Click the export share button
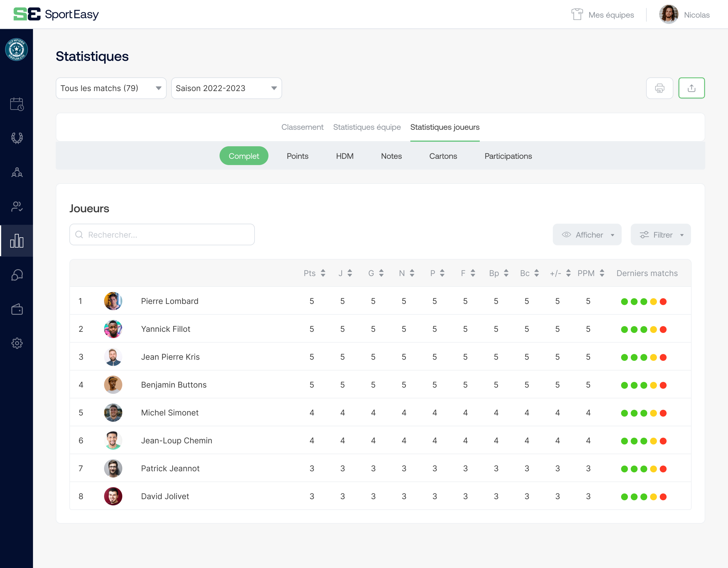728x568 pixels. 691,88
